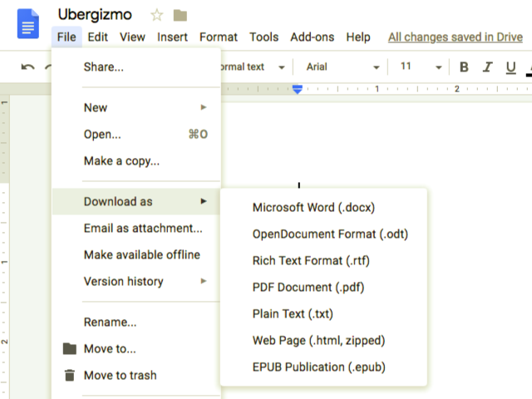Open the View menu

tap(132, 37)
